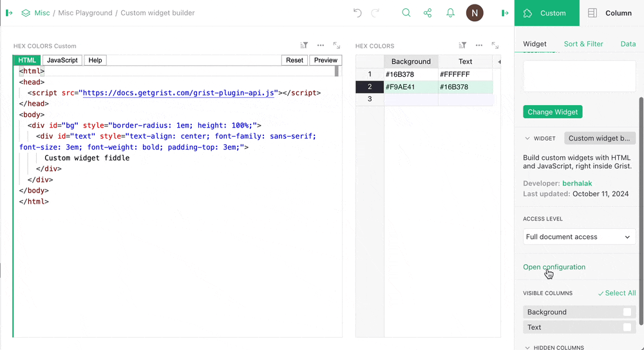This screenshot has width=644, height=350.
Task: Collapse the WIDGET section chevron
Action: pos(527,139)
